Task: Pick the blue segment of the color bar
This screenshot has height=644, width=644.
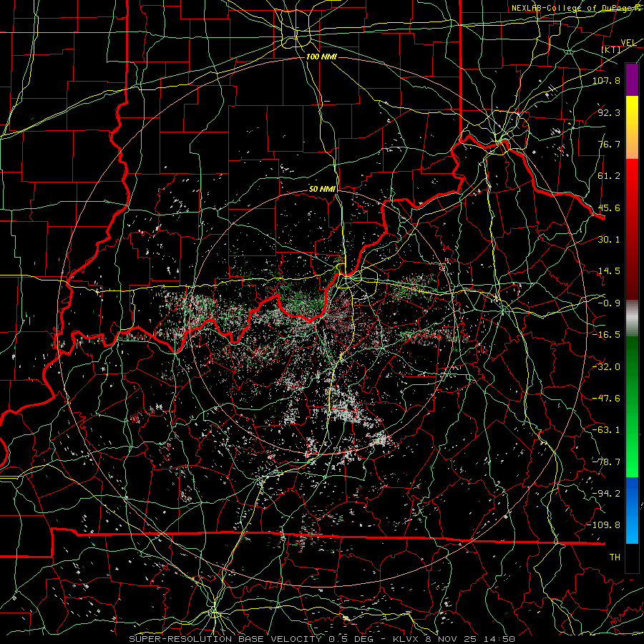Action: [x=632, y=510]
